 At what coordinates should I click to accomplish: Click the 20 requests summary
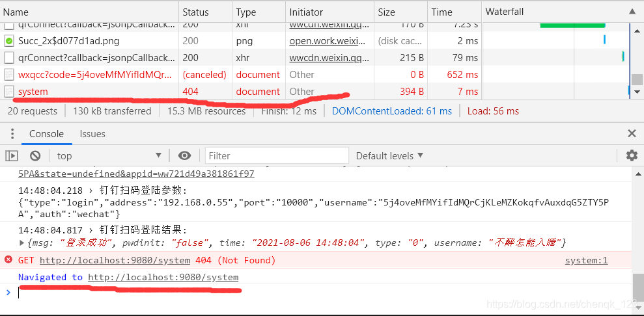pyautogui.click(x=33, y=111)
